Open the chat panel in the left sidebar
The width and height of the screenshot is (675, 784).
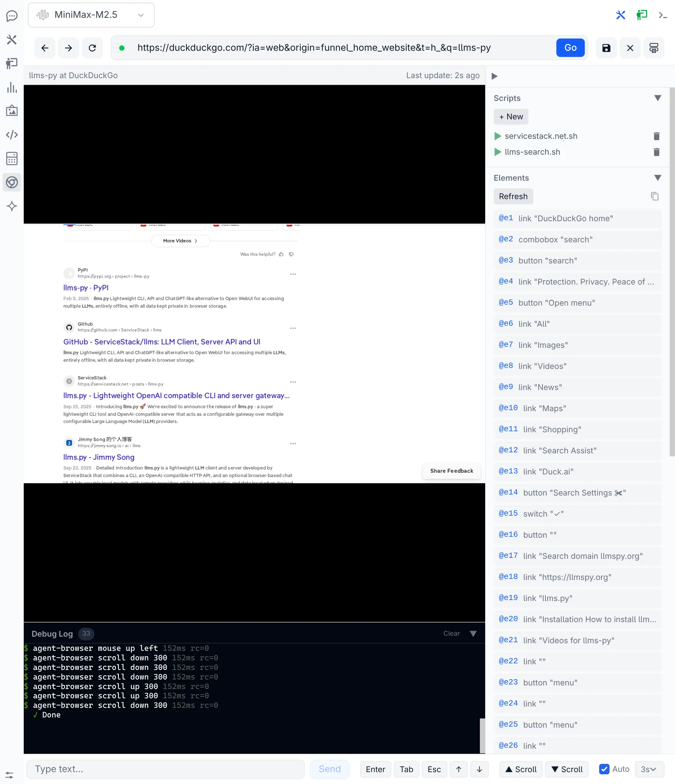(x=12, y=15)
